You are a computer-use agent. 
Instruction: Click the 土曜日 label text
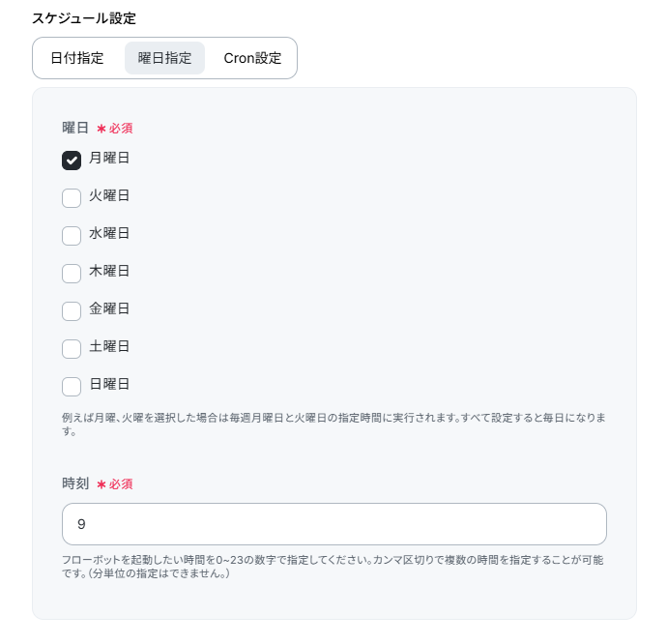pyautogui.click(x=109, y=346)
